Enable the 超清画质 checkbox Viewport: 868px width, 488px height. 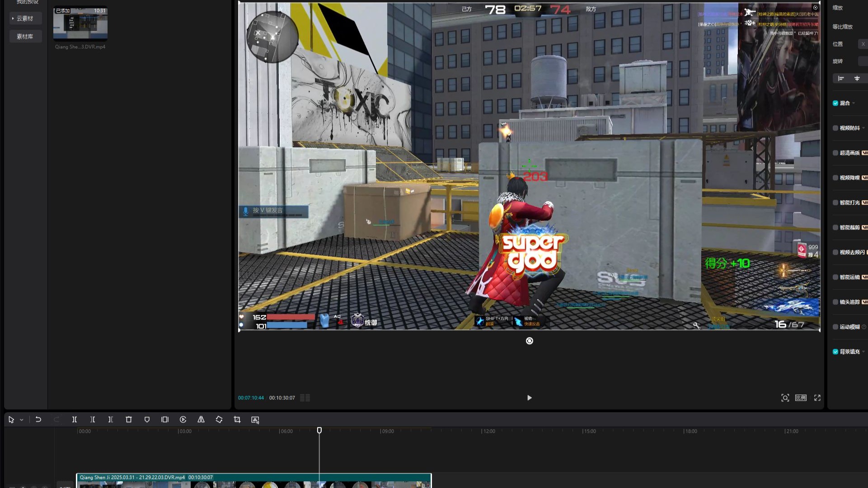[x=835, y=153]
